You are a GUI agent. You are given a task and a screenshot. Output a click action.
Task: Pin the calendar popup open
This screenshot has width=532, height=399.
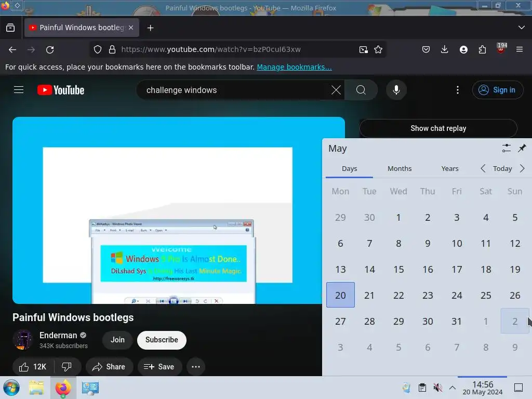click(522, 148)
